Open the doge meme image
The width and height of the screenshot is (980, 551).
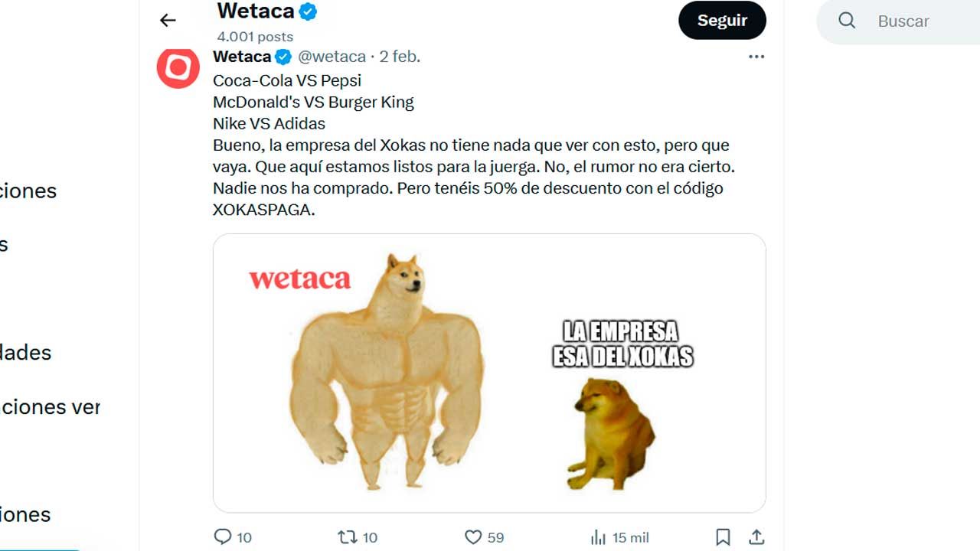point(489,373)
